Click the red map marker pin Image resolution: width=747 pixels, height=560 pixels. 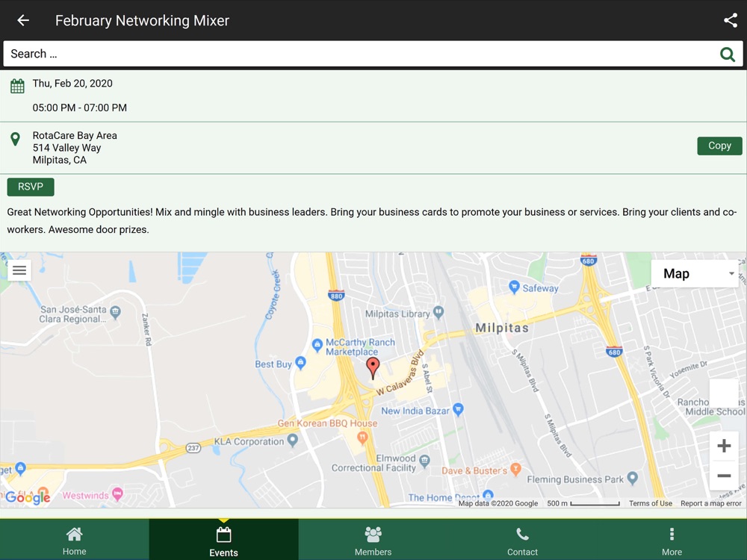pyautogui.click(x=373, y=367)
